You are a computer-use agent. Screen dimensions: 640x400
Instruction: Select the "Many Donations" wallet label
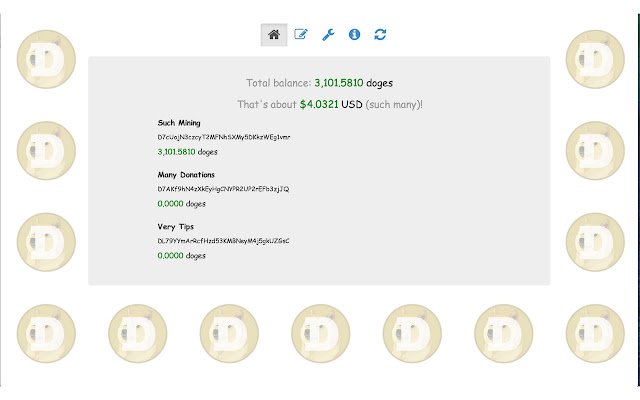pos(186,175)
